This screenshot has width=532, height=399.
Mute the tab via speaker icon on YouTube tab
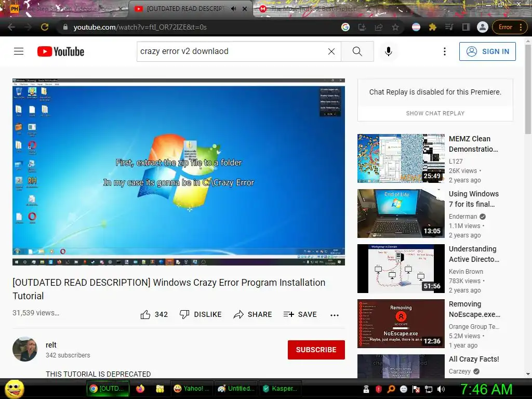click(233, 9)
